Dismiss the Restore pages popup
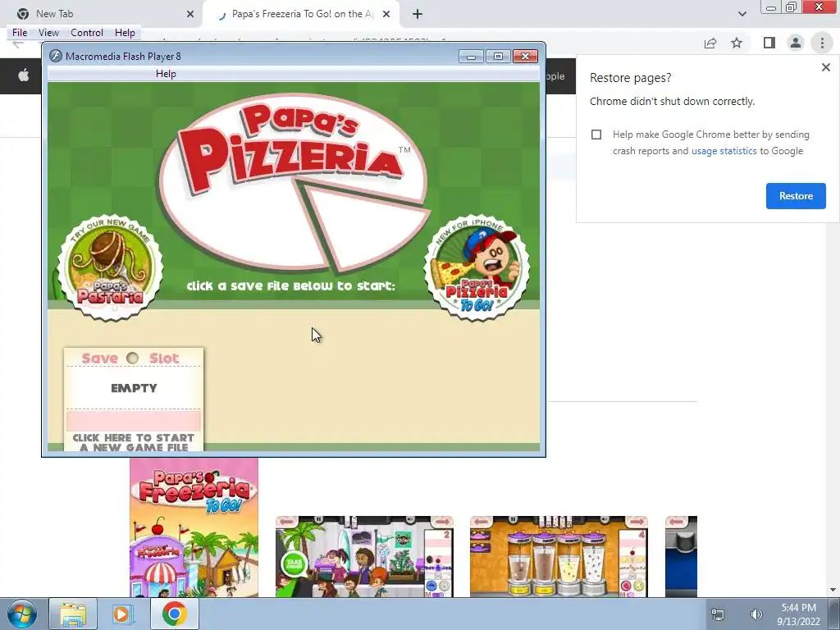Image resolution: width=840 pixels, height=630 pixels. [x=825, y=67]
